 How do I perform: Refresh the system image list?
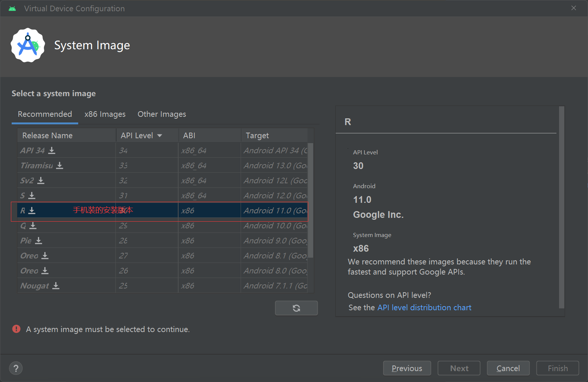tap(296, 308)
